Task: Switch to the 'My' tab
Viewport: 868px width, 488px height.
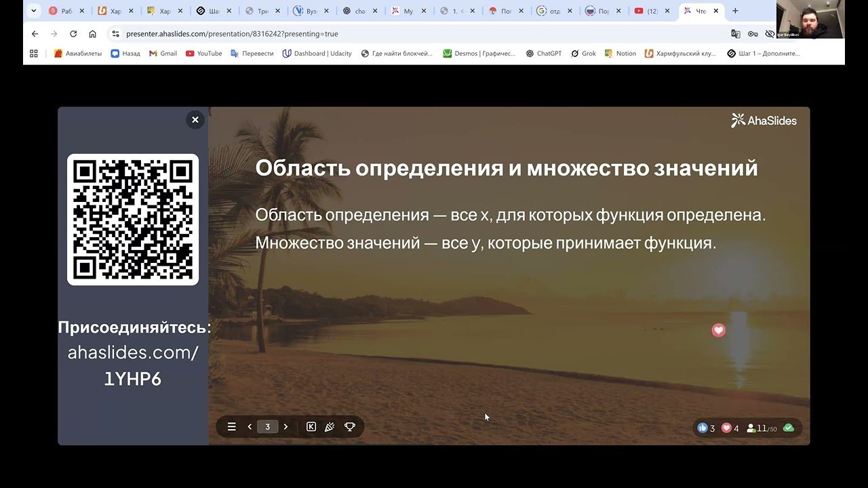Action: (408, 11)
